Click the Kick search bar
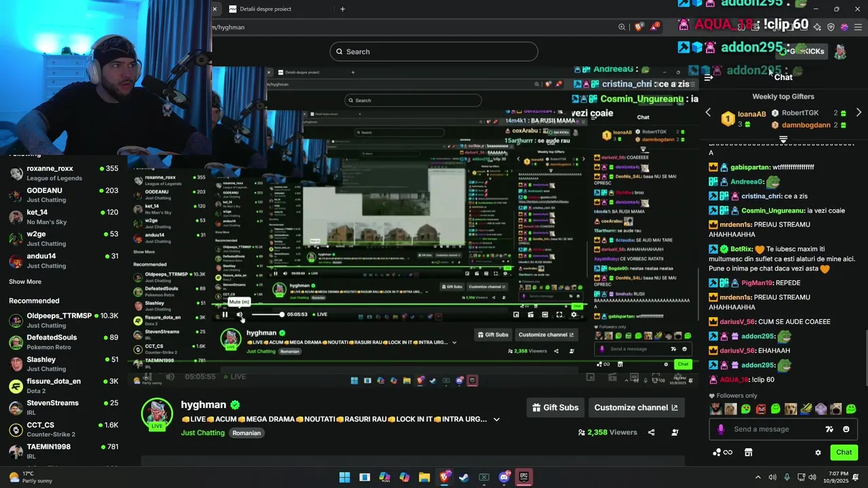The image size is (868, 488). click(x=434, y=52)
